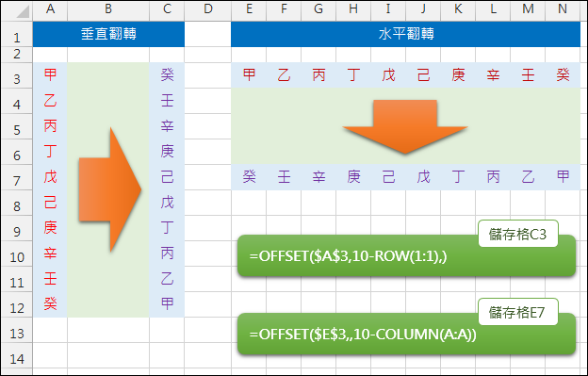The height and width of the screenshot is (376, 588).
Task: Select row 3 header
Action: [x=17, y=75]
